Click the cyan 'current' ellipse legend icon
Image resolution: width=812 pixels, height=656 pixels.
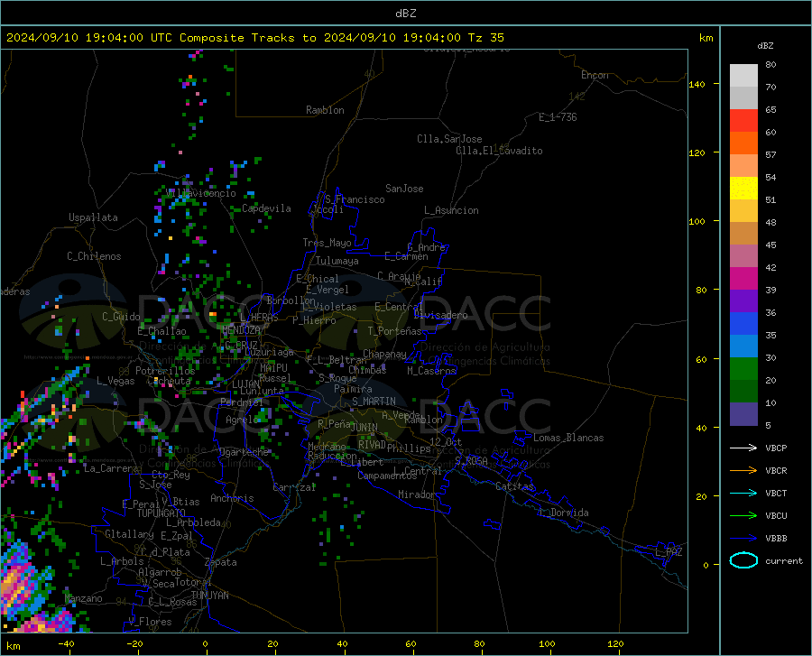click(743, 560)
